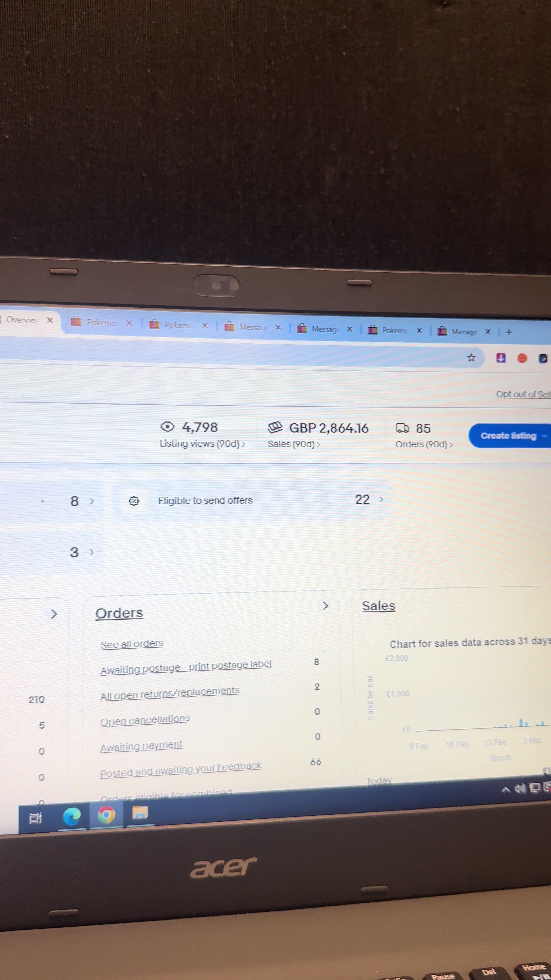Expand the card arrow left of Orders
The image size is (551, 980).
point(54,614)
